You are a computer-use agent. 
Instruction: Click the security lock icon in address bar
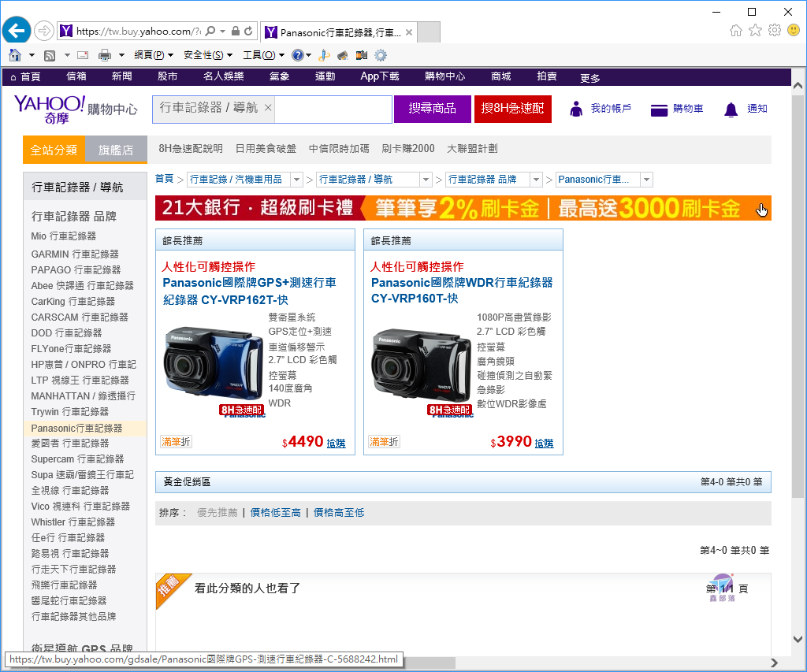point(235,31)
